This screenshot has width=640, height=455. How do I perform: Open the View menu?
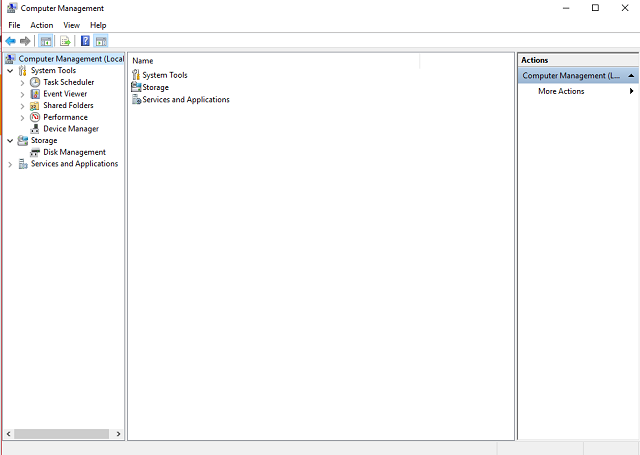(x=71, y=25)
